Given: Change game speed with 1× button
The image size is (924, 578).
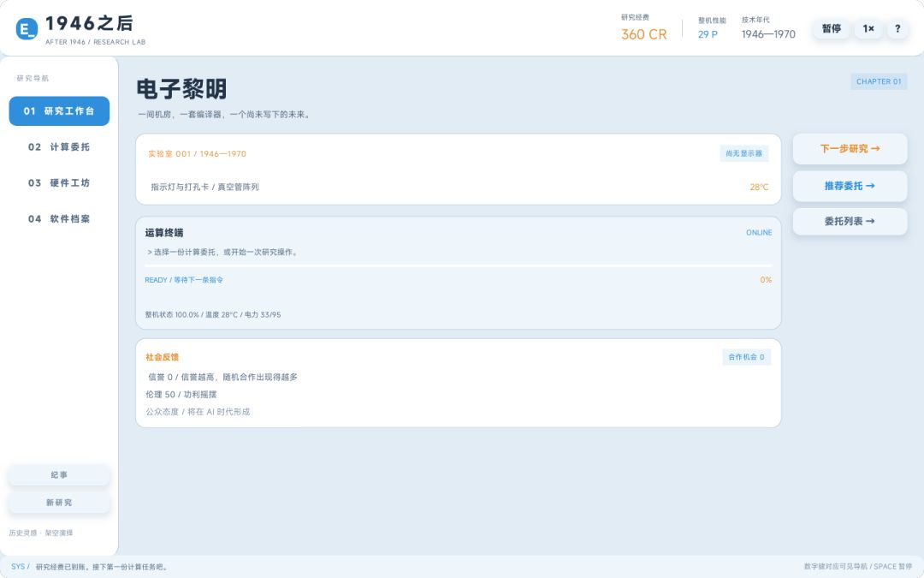Looking at the screenshot, I should pos(868,28).
